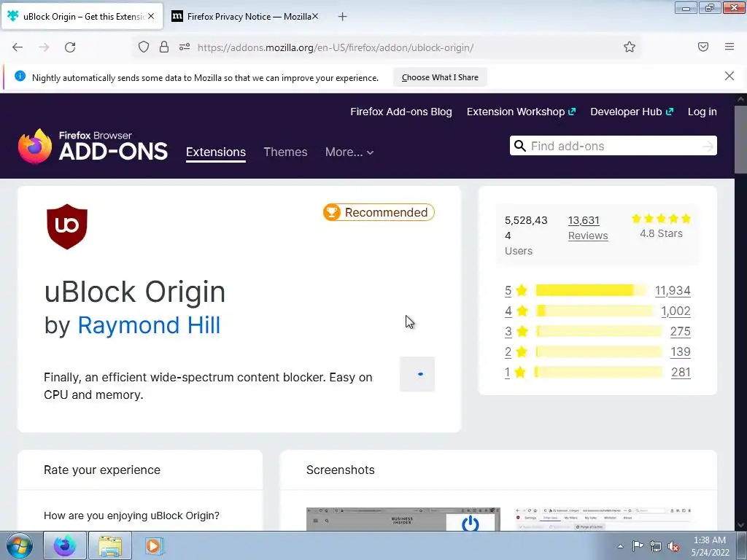Open the Firefox Add-ons Blog link
This screenshot has height=560, width=747.
(401, 112)
